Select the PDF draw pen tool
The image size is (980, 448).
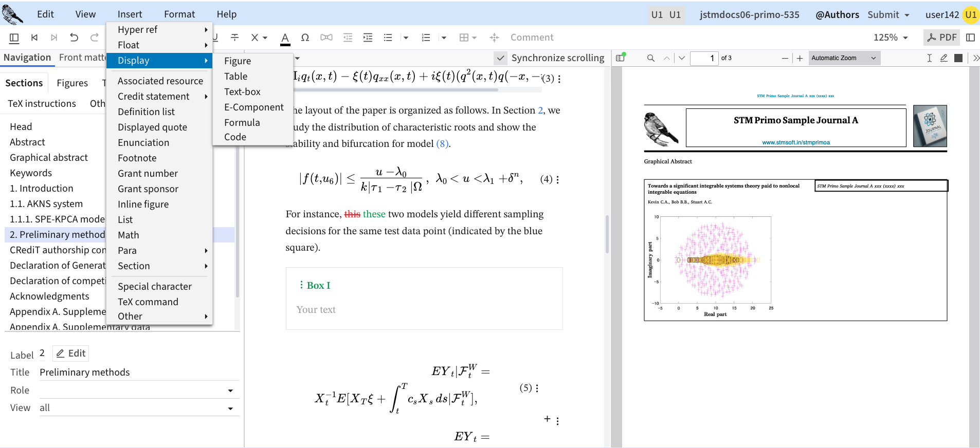[943, 58]
